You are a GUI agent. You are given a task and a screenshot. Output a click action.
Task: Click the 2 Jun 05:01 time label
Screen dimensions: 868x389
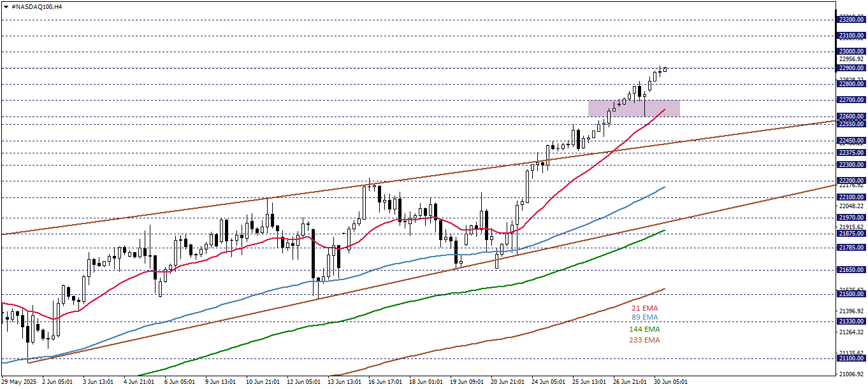coord(58,382)
